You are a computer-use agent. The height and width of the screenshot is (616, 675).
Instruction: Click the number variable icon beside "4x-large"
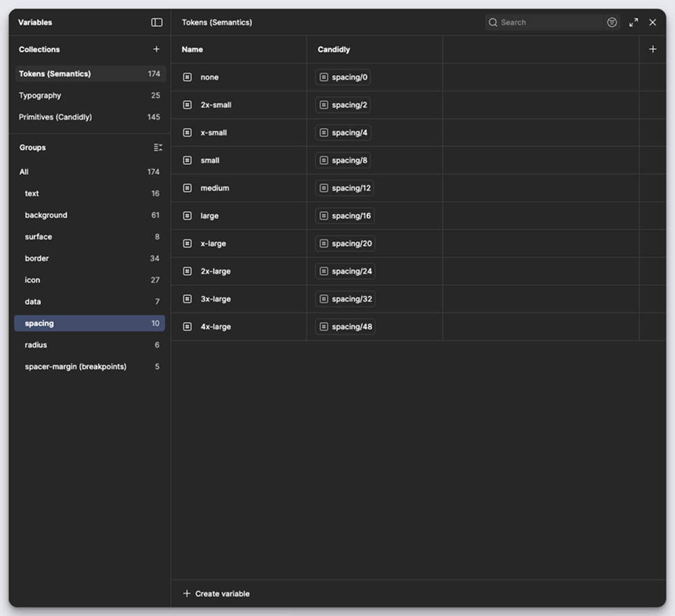point(187,327)
